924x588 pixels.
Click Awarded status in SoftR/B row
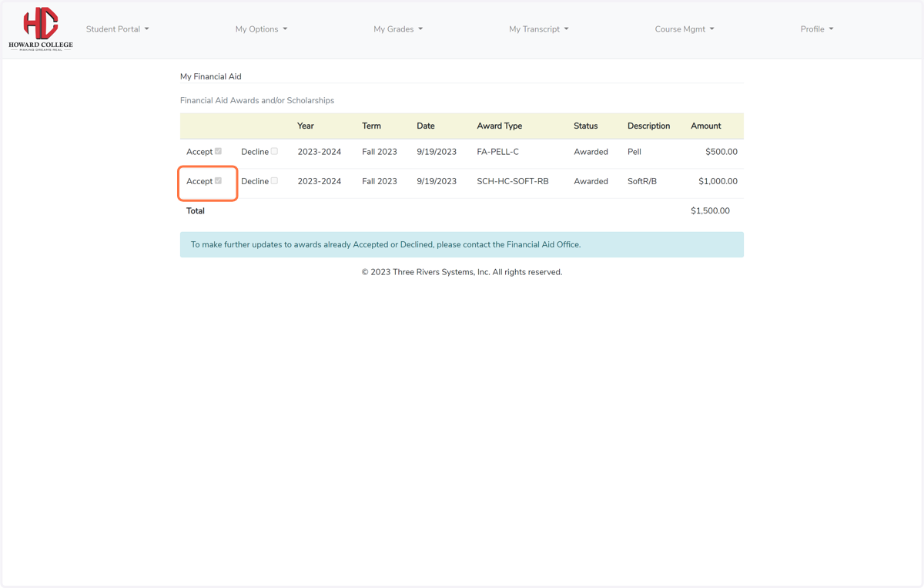tap(591, 181)
